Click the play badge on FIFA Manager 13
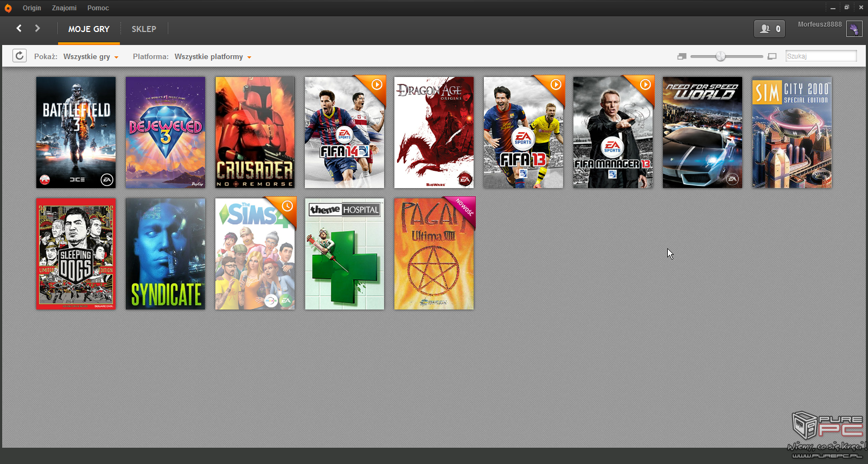 point(645,85)
